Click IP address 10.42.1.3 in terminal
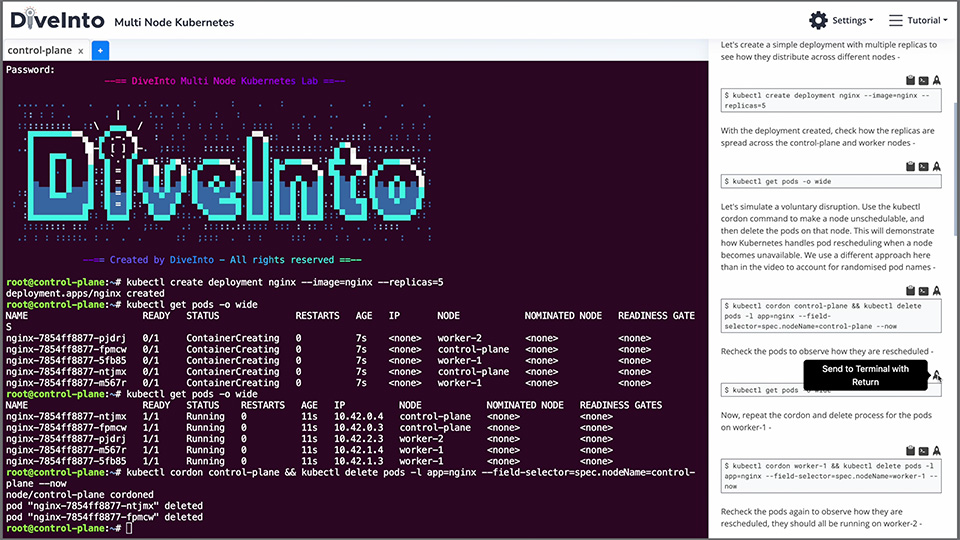The height and width of the screenshot is (540, 960). [x=359, y=461]
